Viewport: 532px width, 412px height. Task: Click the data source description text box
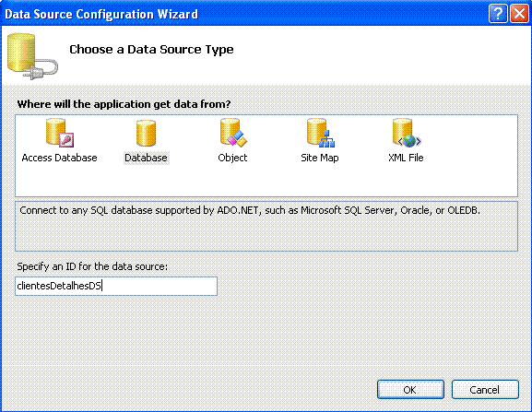click(266, 226)
